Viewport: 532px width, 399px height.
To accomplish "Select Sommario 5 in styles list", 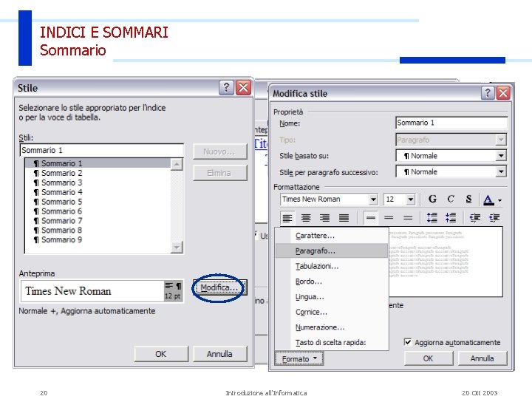I will (x=98, y=202).
